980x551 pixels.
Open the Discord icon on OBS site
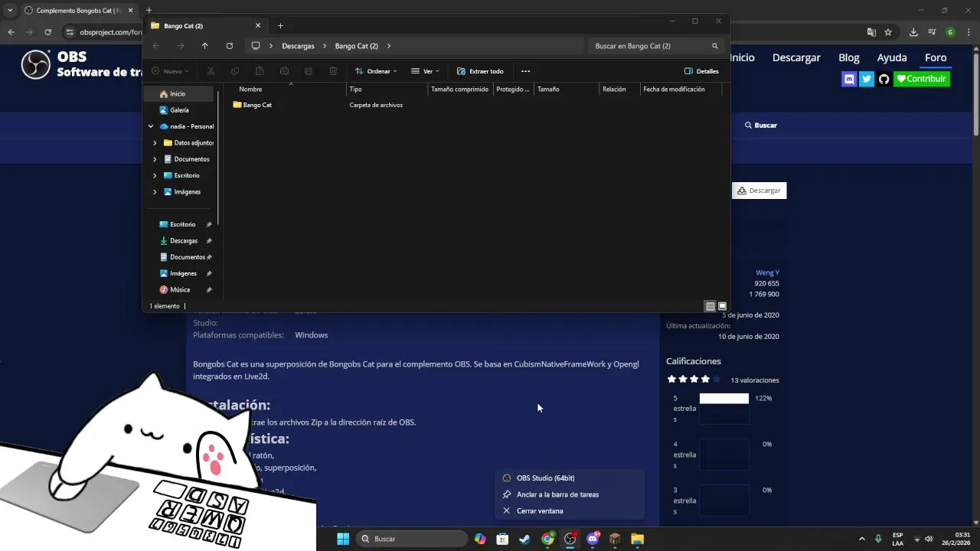(849, 79)
